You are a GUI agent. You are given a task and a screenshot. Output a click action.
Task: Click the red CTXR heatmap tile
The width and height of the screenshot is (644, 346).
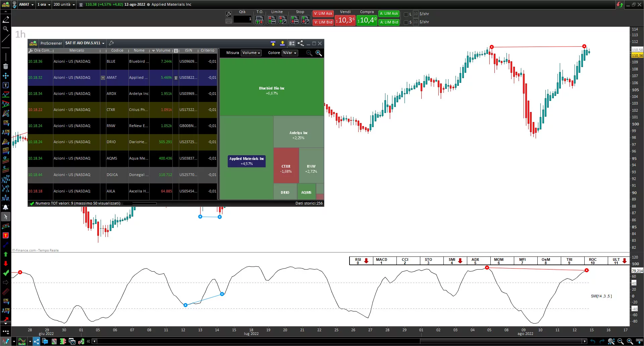point(286,166)
